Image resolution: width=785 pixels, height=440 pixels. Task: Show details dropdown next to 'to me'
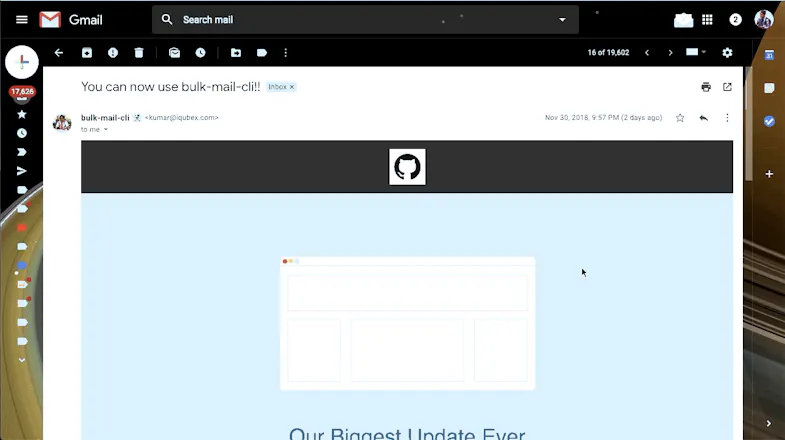click(x=106, y=130)
